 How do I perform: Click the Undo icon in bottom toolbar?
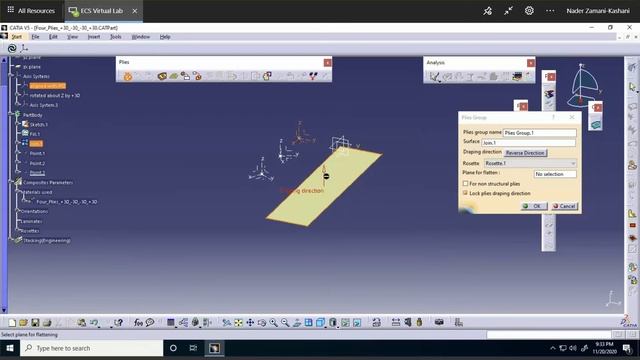coord(94,323)
